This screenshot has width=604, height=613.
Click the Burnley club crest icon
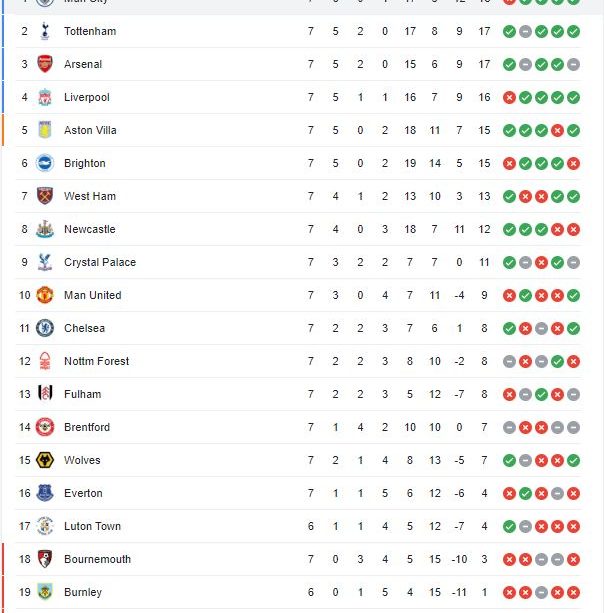[x=45, y=592]
